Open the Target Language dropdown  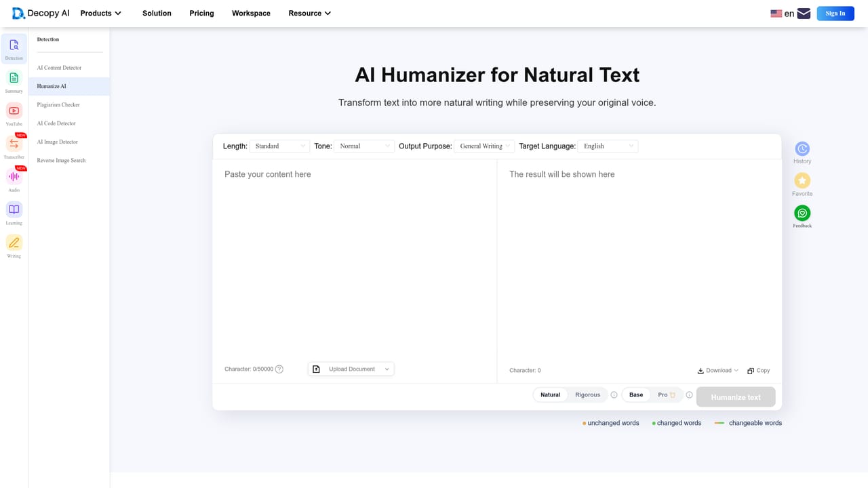tap(608, 146)
